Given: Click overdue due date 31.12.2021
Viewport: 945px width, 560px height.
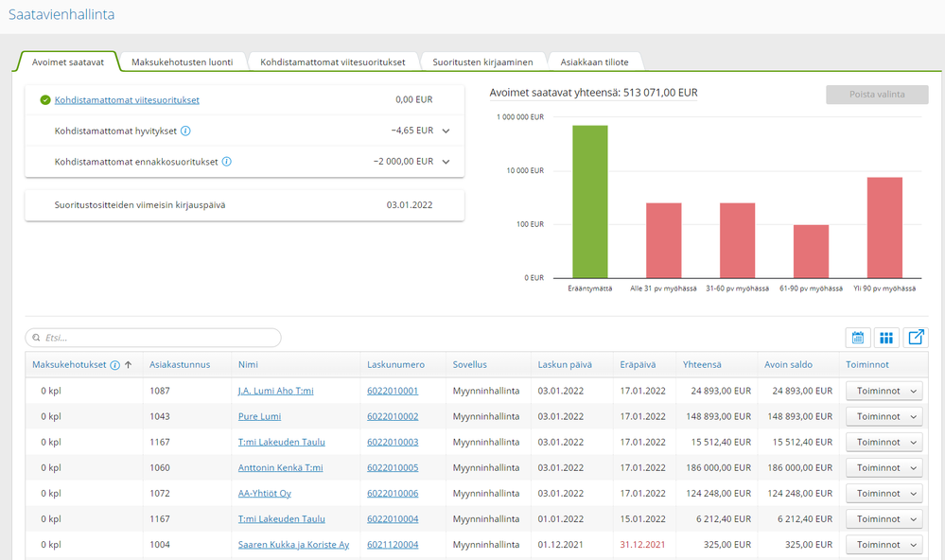Looking at the screenshot, I should 642,545.
